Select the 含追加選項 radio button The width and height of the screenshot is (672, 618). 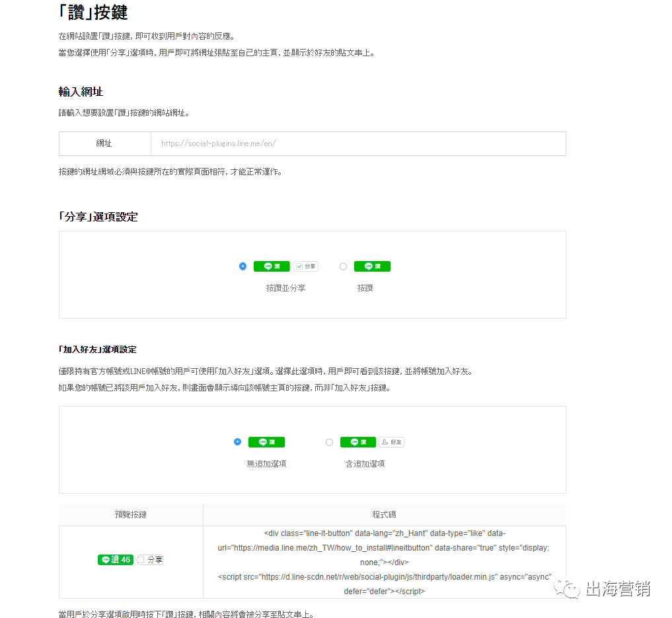pyautogui.click(x=329, y=442)
